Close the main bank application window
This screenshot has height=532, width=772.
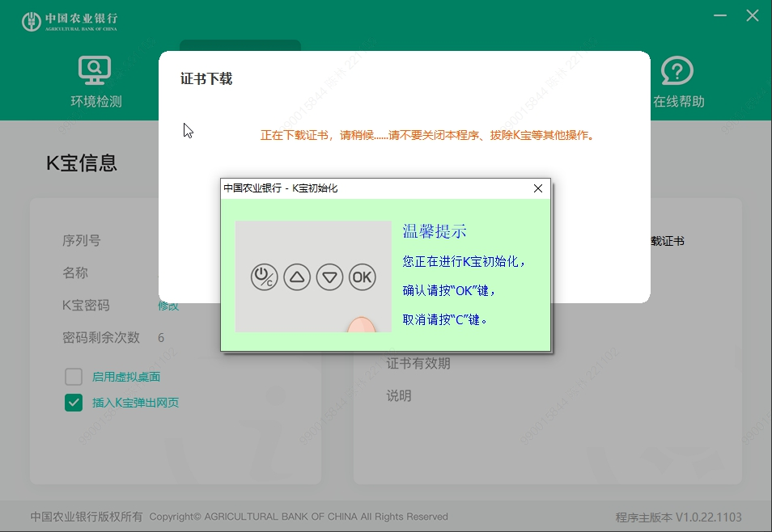753,15
